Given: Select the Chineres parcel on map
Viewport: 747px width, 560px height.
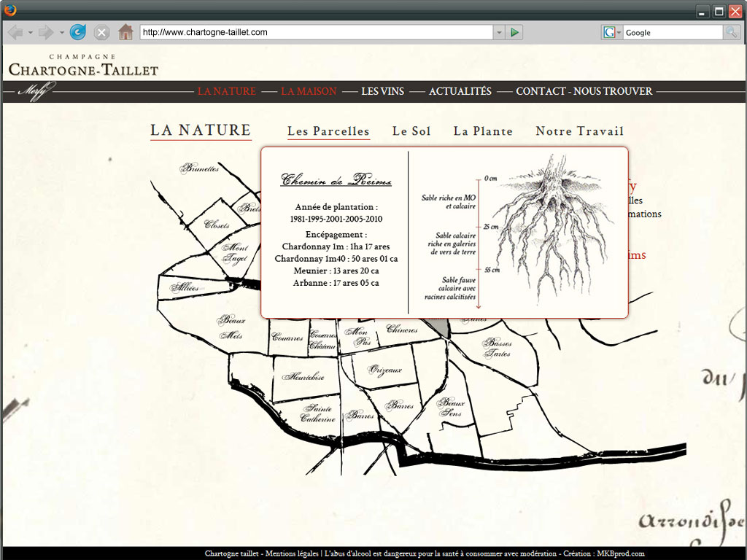Looking at the screenshot, I should coord(402,329).
